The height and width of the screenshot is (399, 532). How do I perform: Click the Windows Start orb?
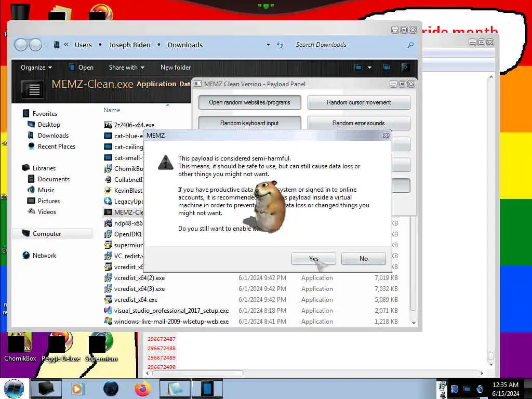(14, 389)
